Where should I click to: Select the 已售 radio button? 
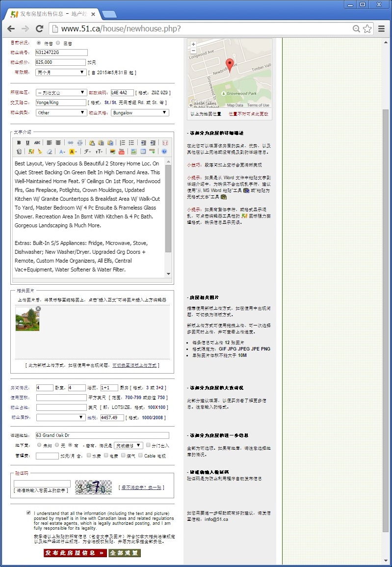[58, 43]
